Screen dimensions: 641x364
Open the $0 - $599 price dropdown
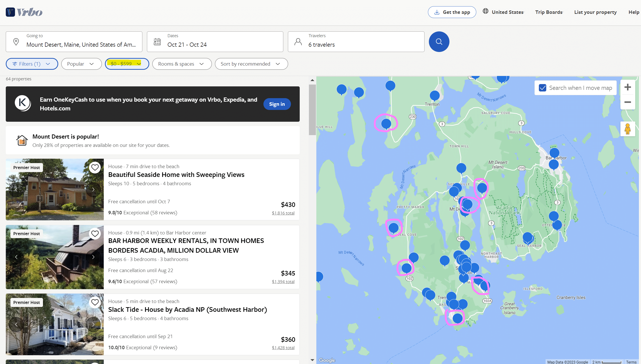127,64
